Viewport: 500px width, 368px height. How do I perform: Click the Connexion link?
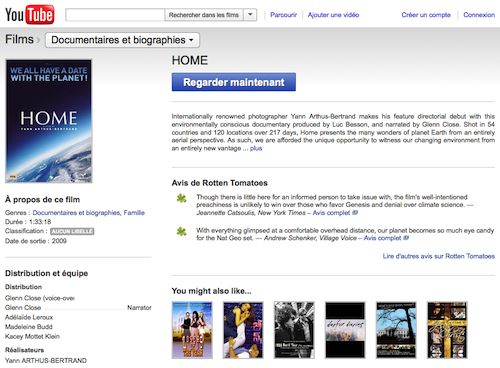479,15
